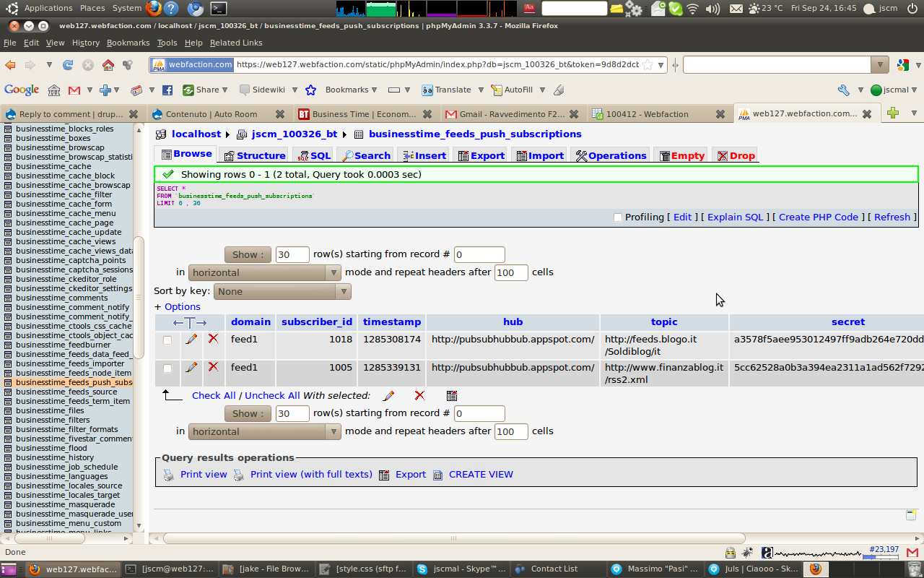Open the Bookmarks menu in Firefox

[128, 43]
